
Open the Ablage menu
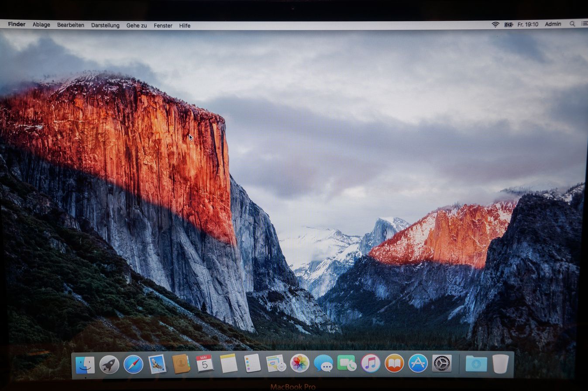click(x=41, y=25)
